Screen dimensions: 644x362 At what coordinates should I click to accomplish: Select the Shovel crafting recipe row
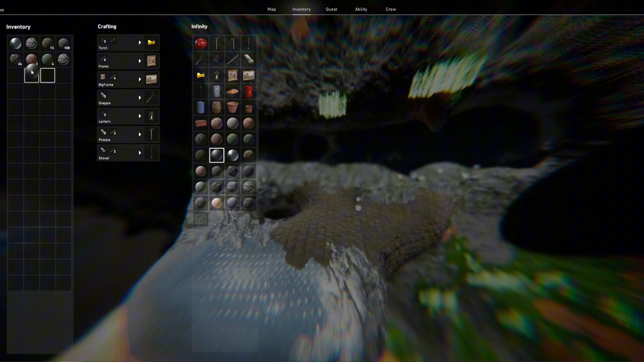point(121,153)
